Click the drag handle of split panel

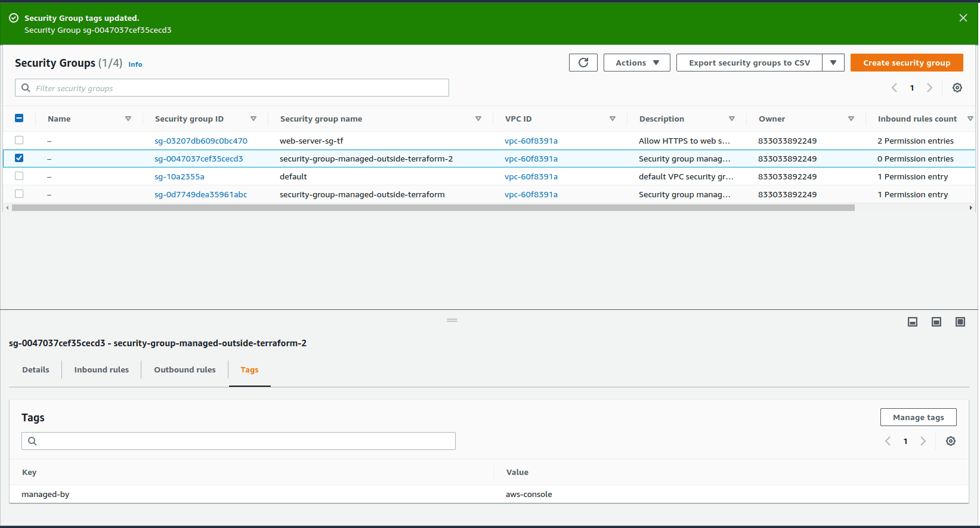(x=452, y=320)
